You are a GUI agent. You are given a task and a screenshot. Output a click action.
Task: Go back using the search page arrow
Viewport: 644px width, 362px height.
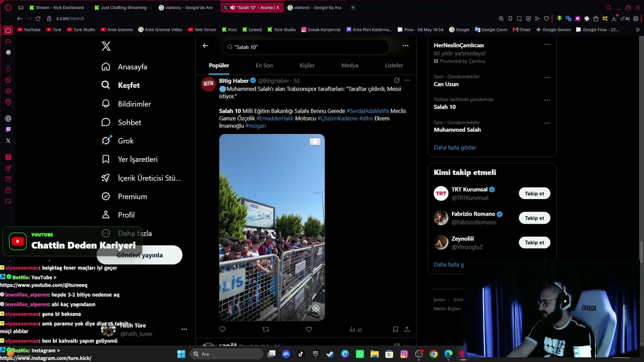coord(205,46)
